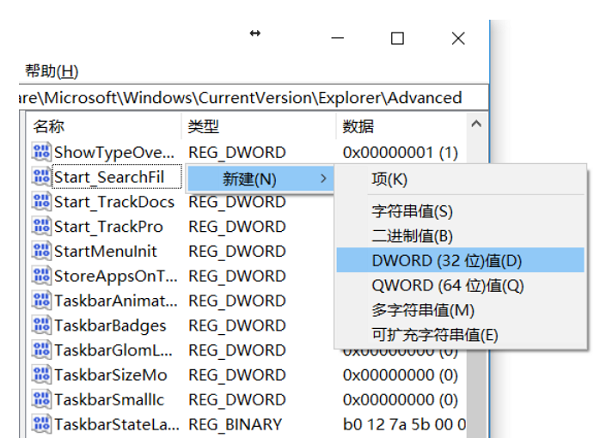Open the 新建(N) submenu
This screenshot has height=438, width=600.
pos(260,179)
